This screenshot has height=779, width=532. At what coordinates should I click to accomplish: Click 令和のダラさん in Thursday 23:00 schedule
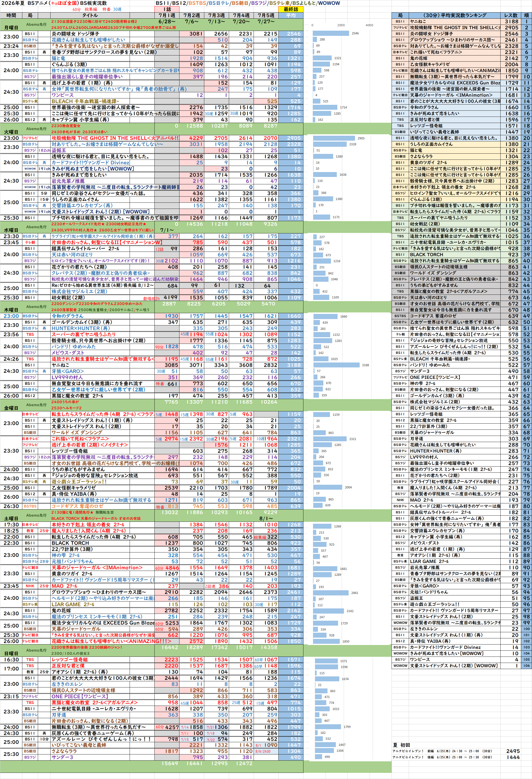click(67, 316)
